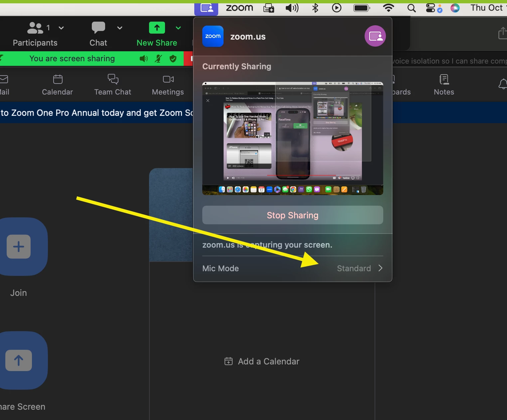Viewport: 507px width, 420px height.
Task: Switch to the Notes tab
Action: pos(444,85)
